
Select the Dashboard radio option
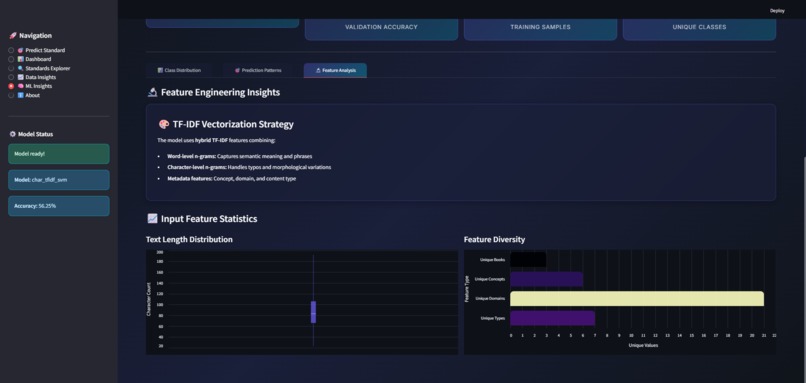click(11, 59)
